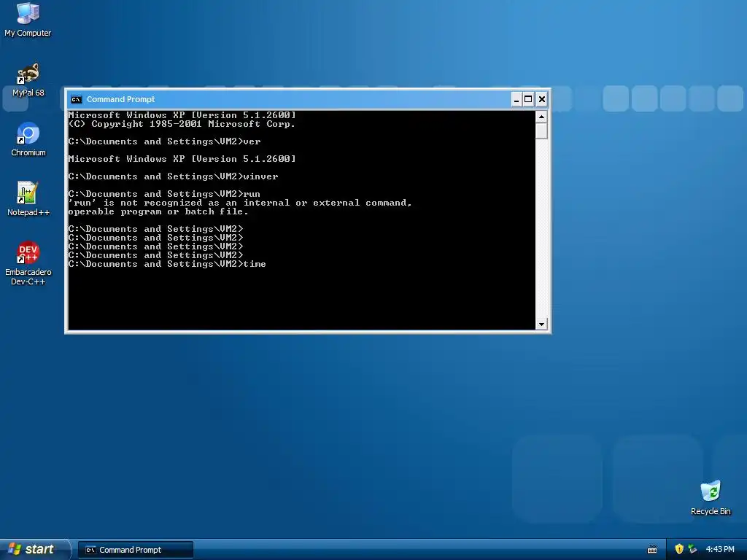Click the Safely Remove Hardware tray icon

tap(693, 549)
